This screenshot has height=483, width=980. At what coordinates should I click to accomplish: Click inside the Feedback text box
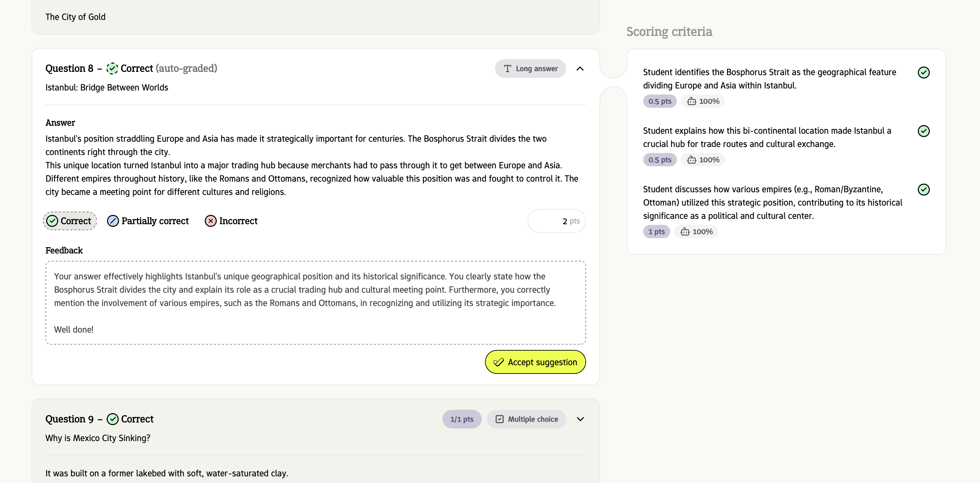pos(315,303)
